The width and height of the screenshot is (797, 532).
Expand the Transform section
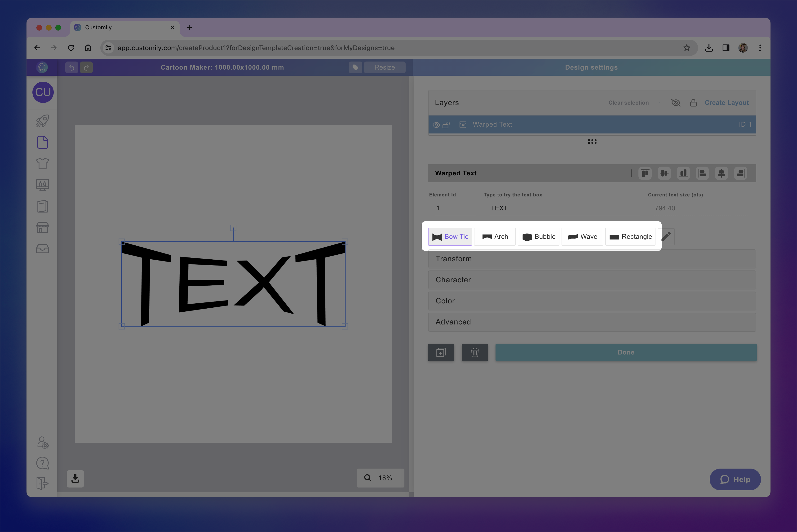click(x=592, y=258)
